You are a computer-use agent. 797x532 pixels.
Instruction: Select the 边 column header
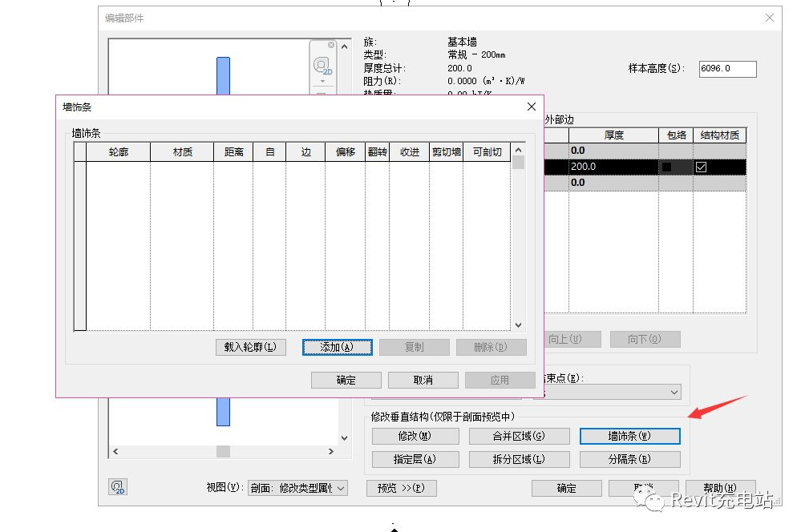[305, 152]
